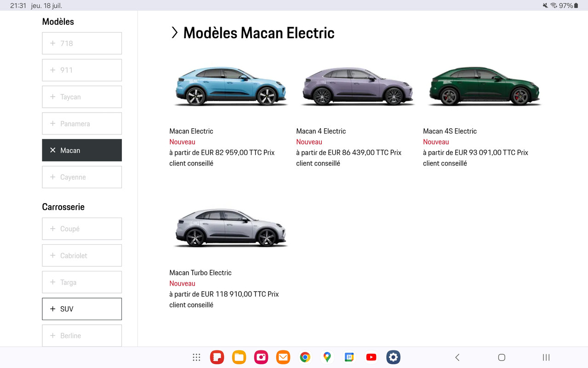Open the Macan Turbo Electric model name
This screenshot has width=588, height=368.
(200, 273)
